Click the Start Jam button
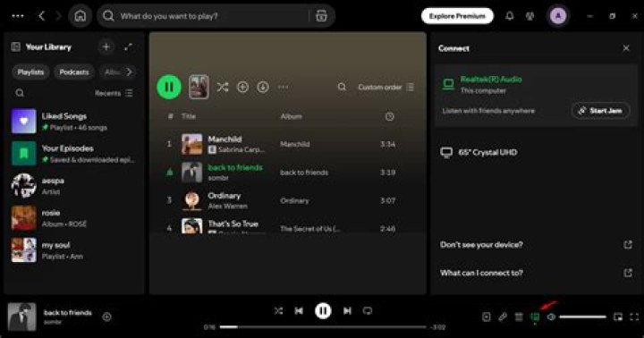The width and height of the screenshot is (644, 338). pyautogui.click(x=600, y=111)
